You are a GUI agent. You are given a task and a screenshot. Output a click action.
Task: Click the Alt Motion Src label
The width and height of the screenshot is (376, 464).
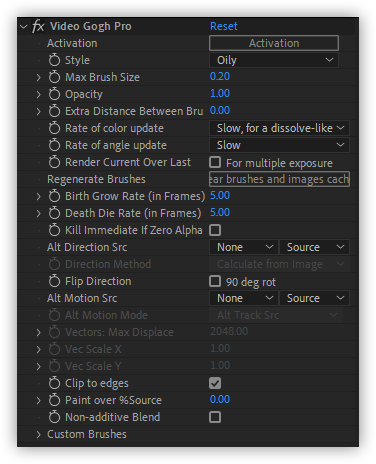tap(82, 298)
